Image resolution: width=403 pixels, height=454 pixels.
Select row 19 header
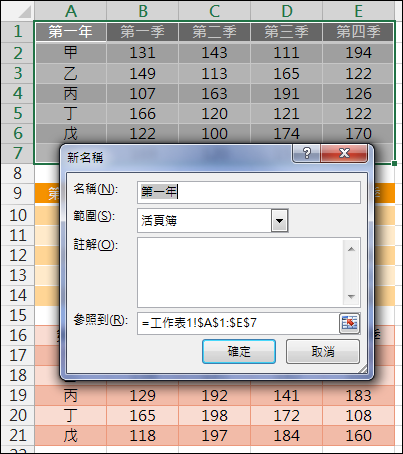pyautogui.click(x=18, y=395)
